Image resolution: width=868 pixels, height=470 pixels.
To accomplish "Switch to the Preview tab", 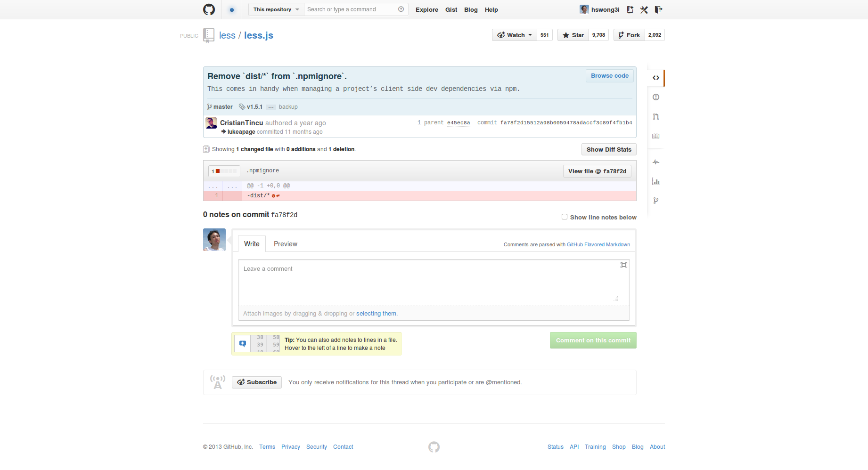I will point(286,244).
